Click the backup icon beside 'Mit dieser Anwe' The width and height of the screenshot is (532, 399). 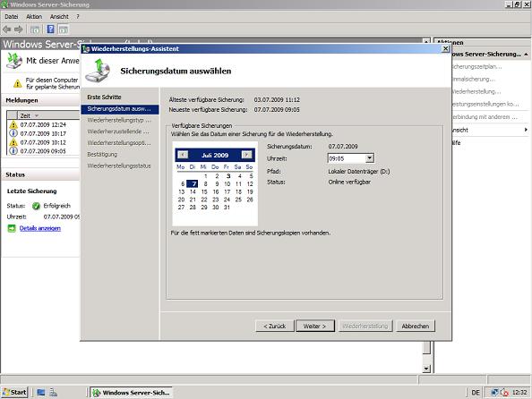pyautogui.click(x=14, y=61)
